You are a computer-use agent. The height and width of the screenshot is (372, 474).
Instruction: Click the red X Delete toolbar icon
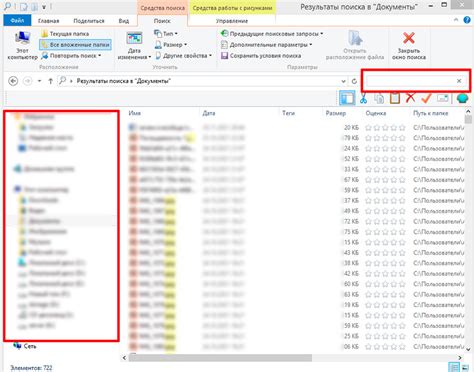410,98
